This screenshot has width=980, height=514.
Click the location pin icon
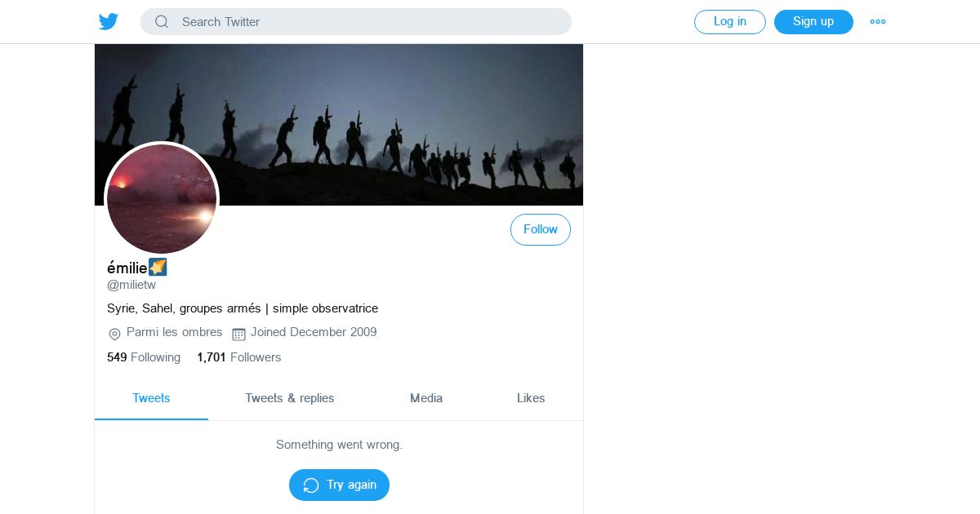pos(114,334)
